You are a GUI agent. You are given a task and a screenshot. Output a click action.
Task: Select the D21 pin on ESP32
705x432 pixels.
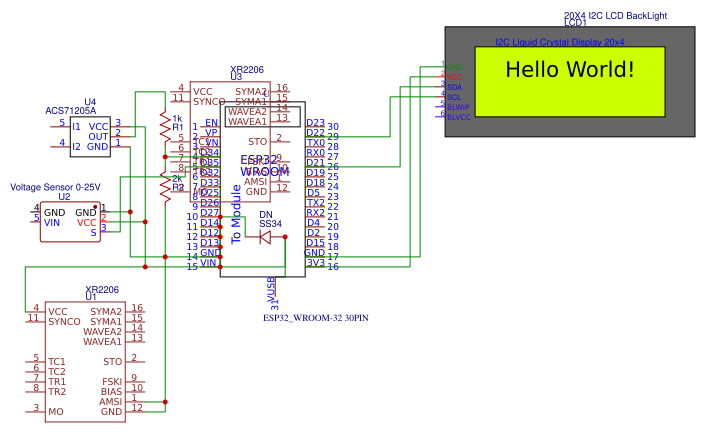pos(315,163)
